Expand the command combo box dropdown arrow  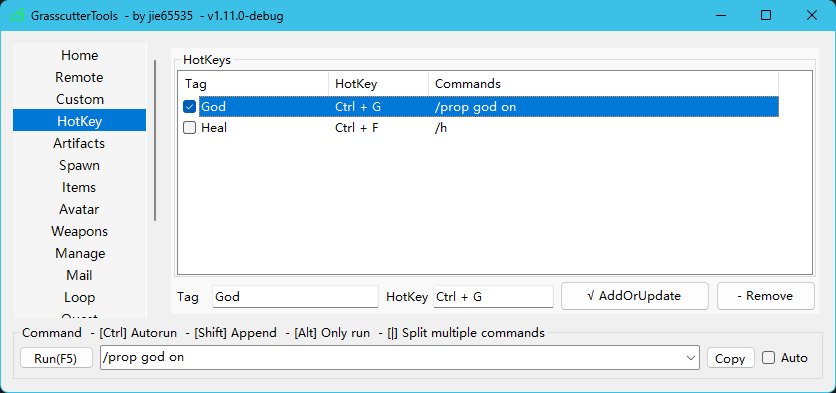(x=691, y=358)
